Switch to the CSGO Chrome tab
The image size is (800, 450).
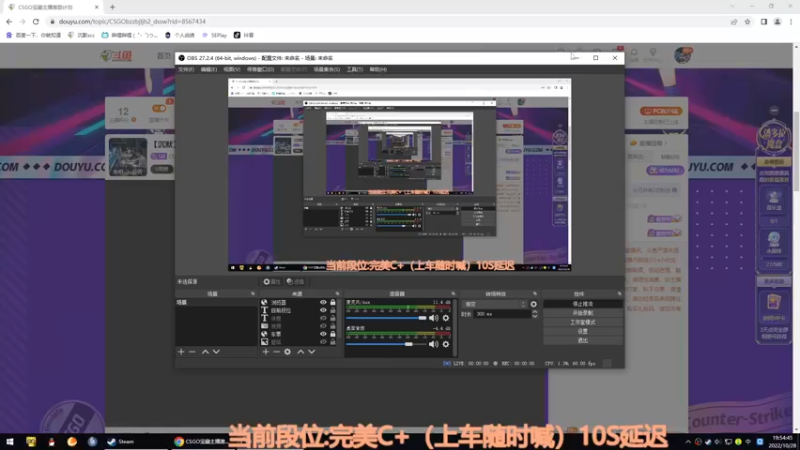51,7
